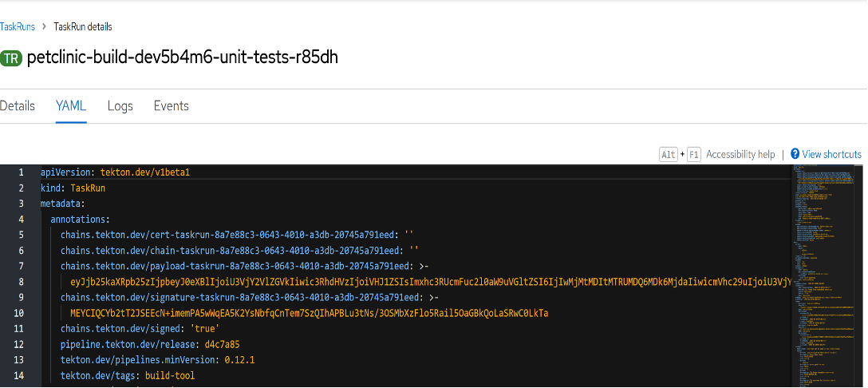Viewport: 868px width, 388px height.
Task: Show the Events tab
Action: 171,106
